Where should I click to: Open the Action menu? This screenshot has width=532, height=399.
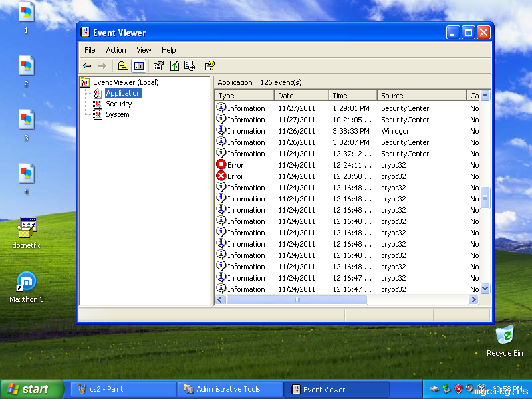(116, 50)
